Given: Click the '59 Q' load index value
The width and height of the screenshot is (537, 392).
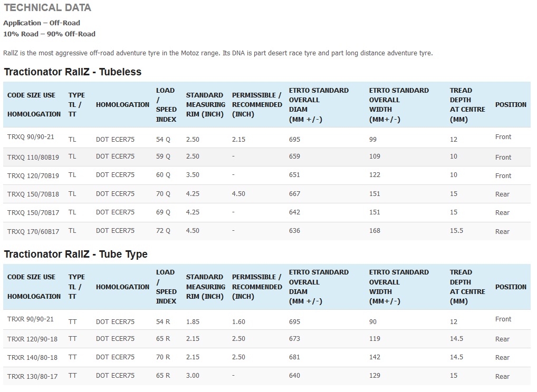Looking at the screenshot, I should 164,156.
